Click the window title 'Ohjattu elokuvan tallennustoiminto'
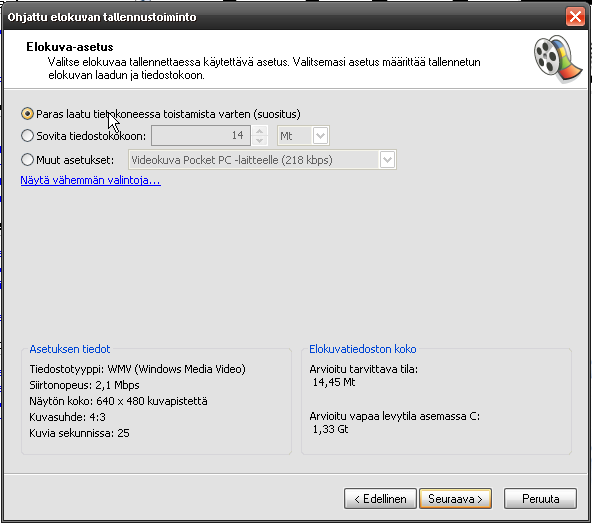The image size is (592, 523). click(102, 17)
